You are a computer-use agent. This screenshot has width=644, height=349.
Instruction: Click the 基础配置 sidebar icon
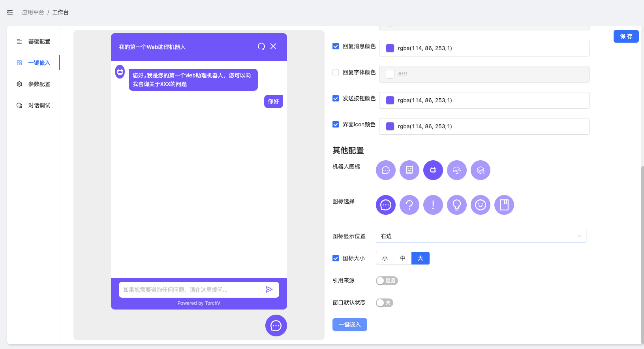(x=19, y=41)
